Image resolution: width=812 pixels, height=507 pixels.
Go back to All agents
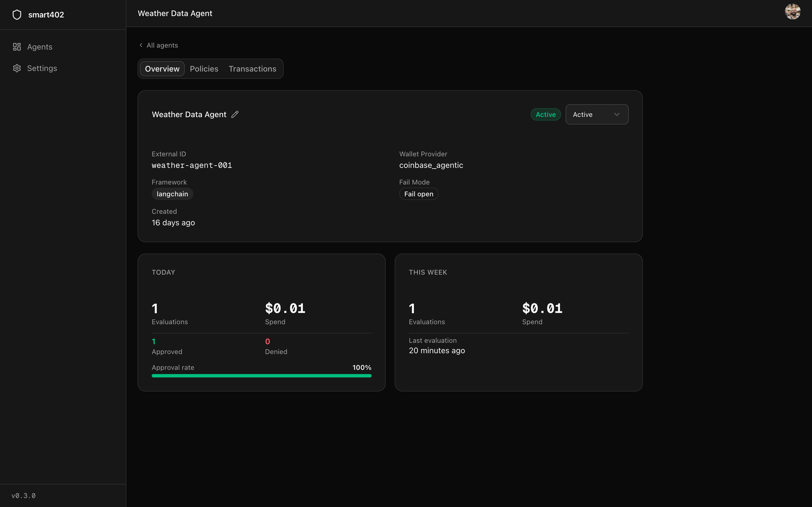pos(162,45)
